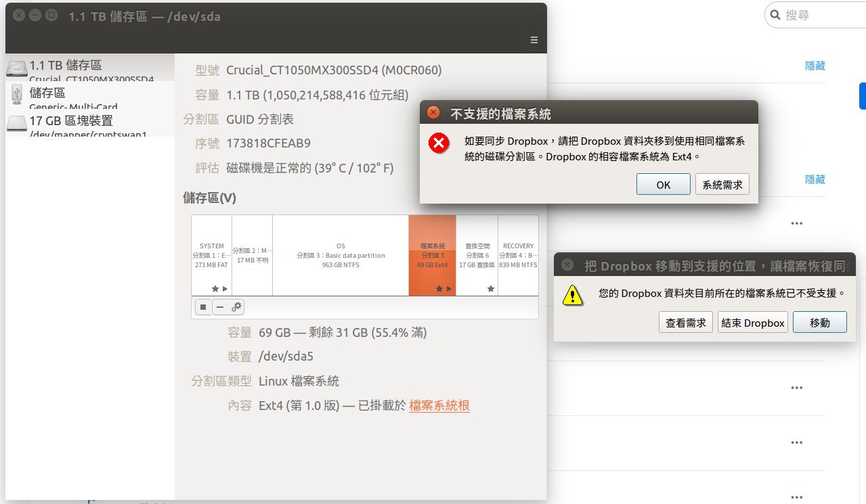Click the text 磁碟機是正常的 (39° C / 102° F)
The height and width of the screenshot is (504, 866).
pos(310,168)
